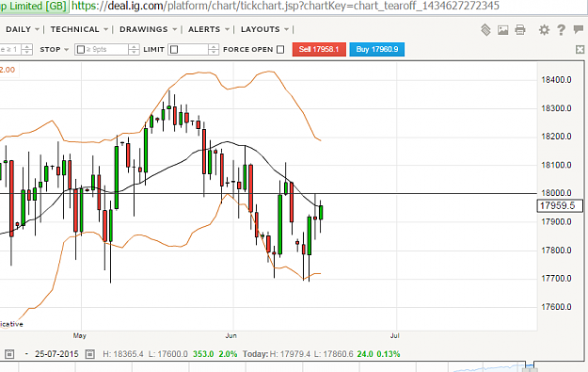The image size is (588, 372).
Task: Click the 0.13% daily change value
Action: tap(389, 354)
